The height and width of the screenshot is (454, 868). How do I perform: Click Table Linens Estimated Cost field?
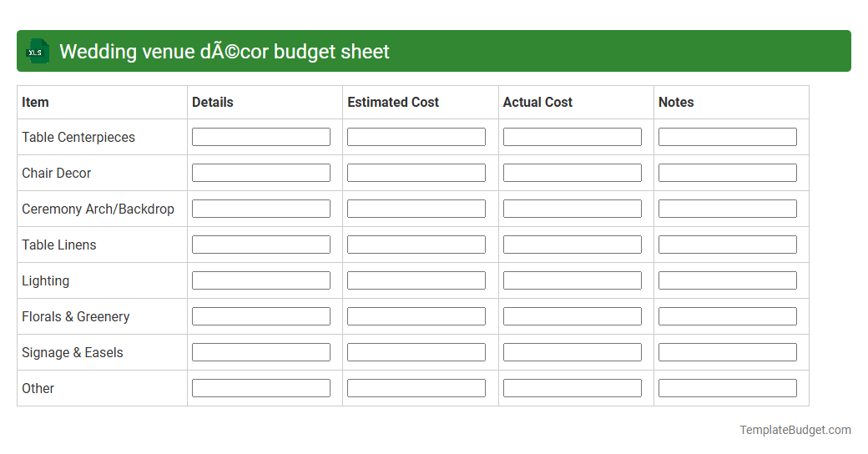click(x=416, y=245)
